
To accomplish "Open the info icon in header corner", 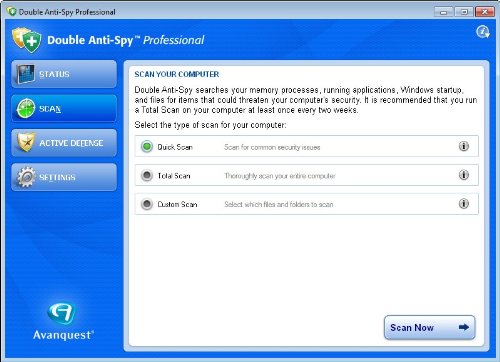I will coord(483,32).
